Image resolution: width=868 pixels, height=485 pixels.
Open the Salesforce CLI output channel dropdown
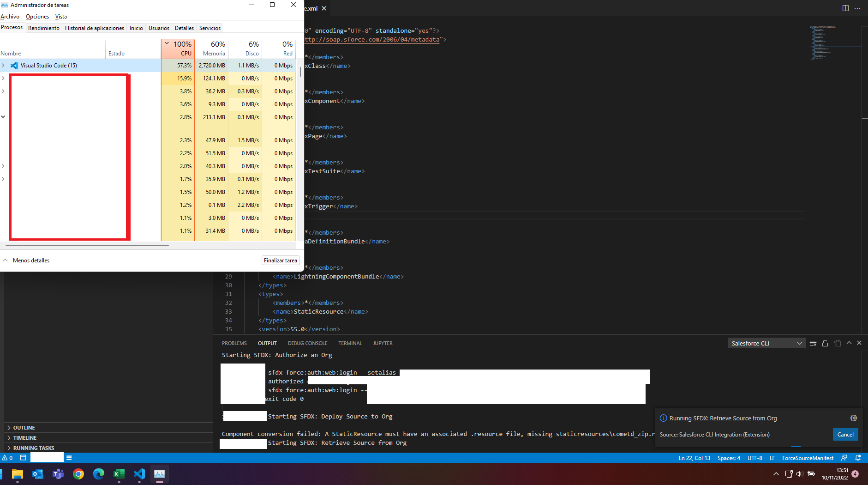click(766, 343)
